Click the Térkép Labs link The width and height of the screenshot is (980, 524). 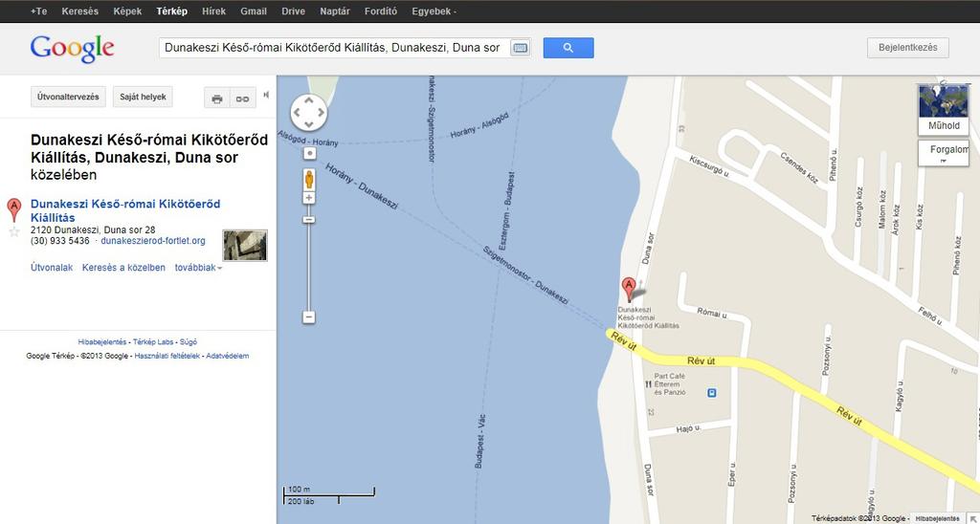(x=153, y=342)
